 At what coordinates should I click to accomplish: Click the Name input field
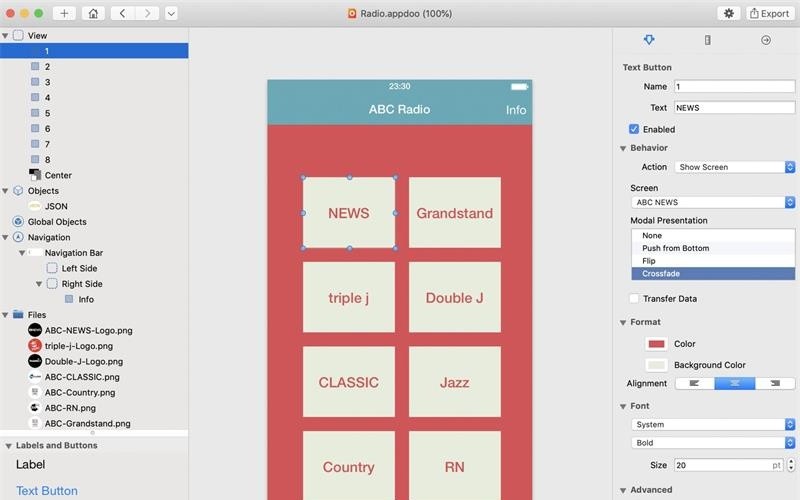tap(734, 86)
